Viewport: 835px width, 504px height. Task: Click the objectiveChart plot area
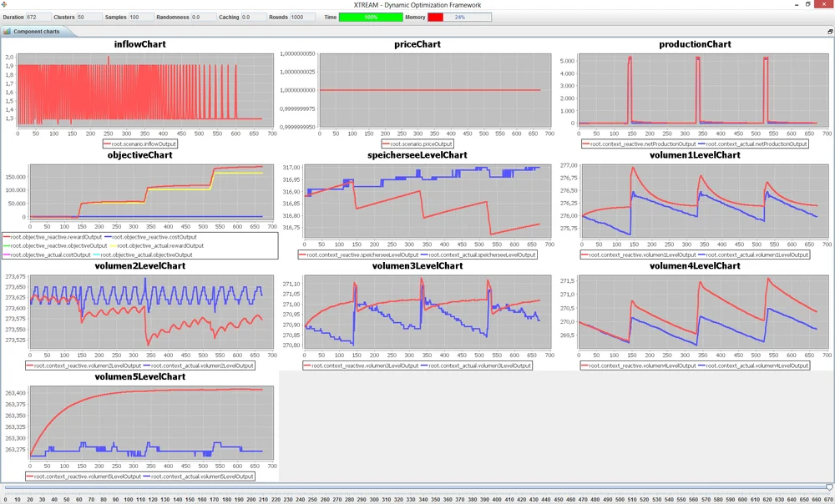[151, 192]
